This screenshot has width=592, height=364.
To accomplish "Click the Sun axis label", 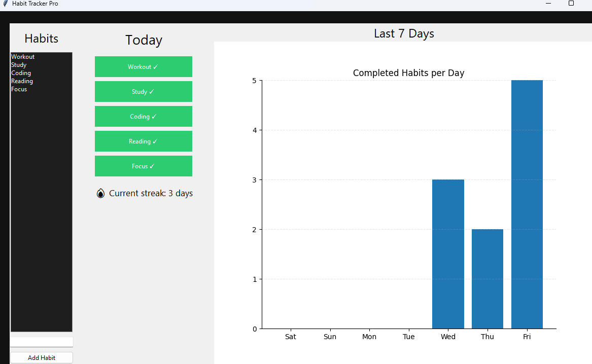I will coord(330,337).
